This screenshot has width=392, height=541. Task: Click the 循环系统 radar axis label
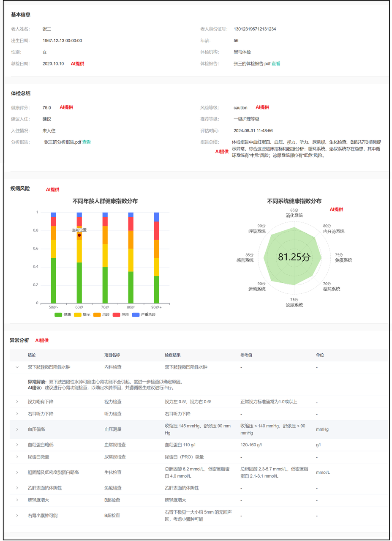(332, 289)
